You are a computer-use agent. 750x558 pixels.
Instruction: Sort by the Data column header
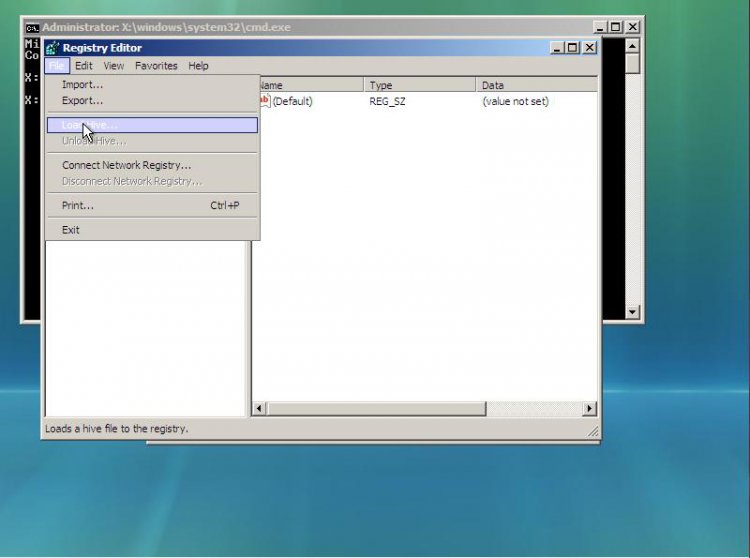(x=537, y=85)
